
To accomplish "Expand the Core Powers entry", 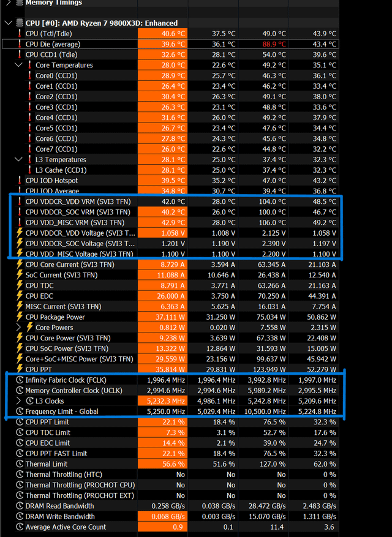I will [18, 328].
